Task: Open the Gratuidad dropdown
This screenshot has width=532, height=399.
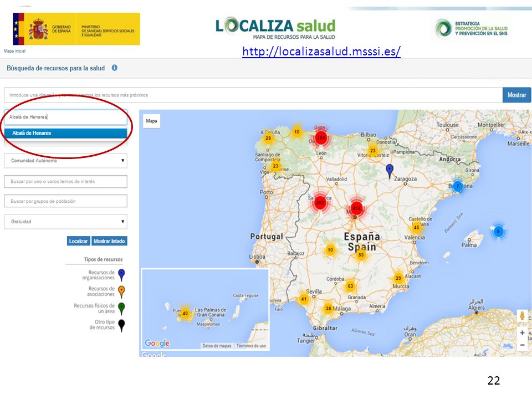Action: [65, 222]
